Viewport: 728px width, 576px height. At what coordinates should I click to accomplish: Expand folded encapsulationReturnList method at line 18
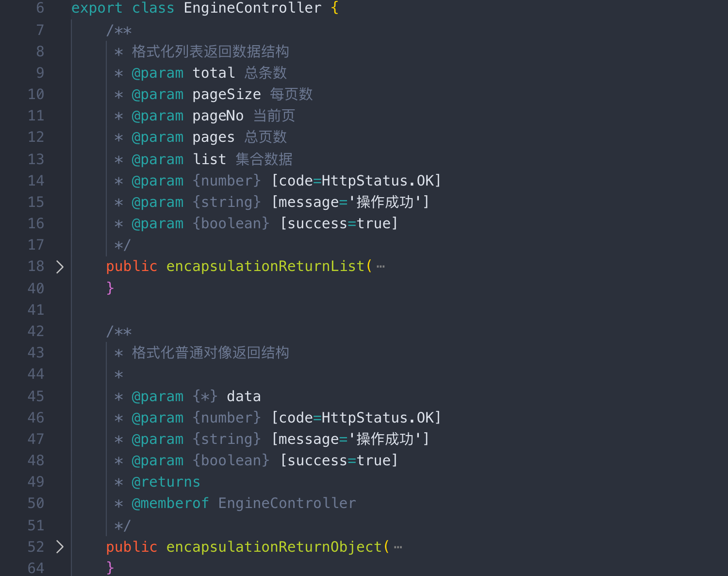[x=60, y=267]
